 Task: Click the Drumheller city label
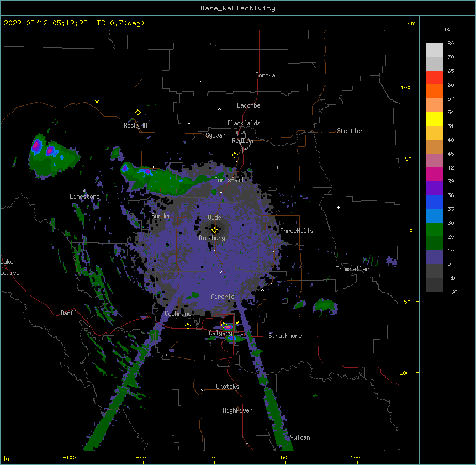(x=352, y=269)
